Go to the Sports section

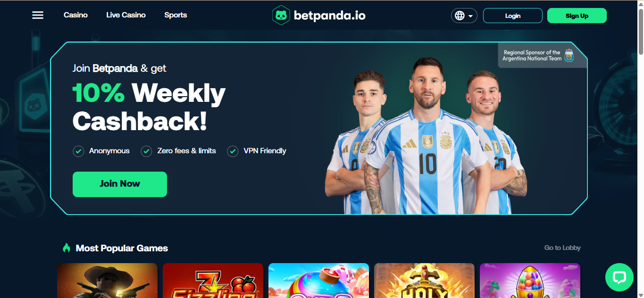(x=176, y=15)
